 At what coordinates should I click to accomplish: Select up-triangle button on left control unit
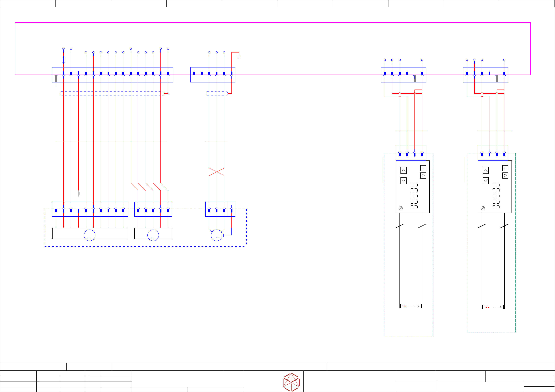point(403,170)
